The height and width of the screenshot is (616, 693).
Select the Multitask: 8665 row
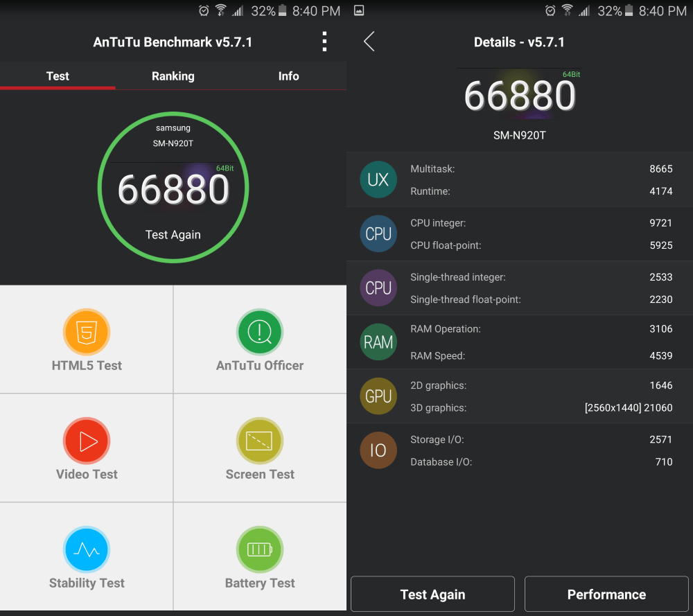(541, 169)
